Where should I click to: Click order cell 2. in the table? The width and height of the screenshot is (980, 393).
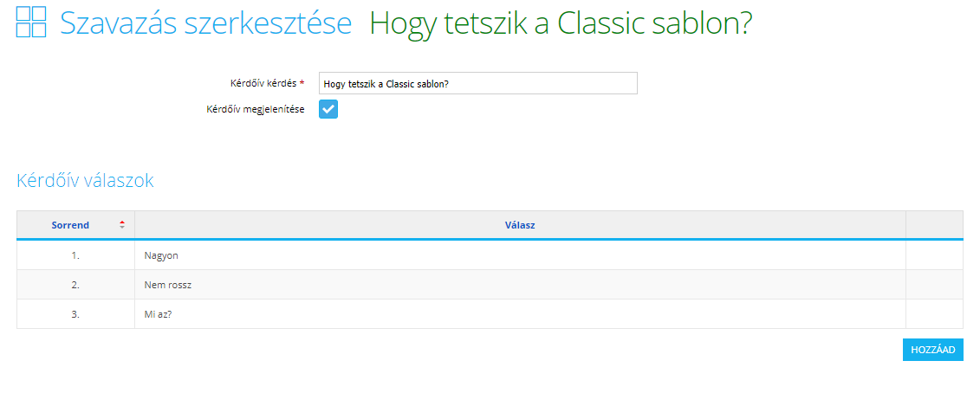pos(75,285)
